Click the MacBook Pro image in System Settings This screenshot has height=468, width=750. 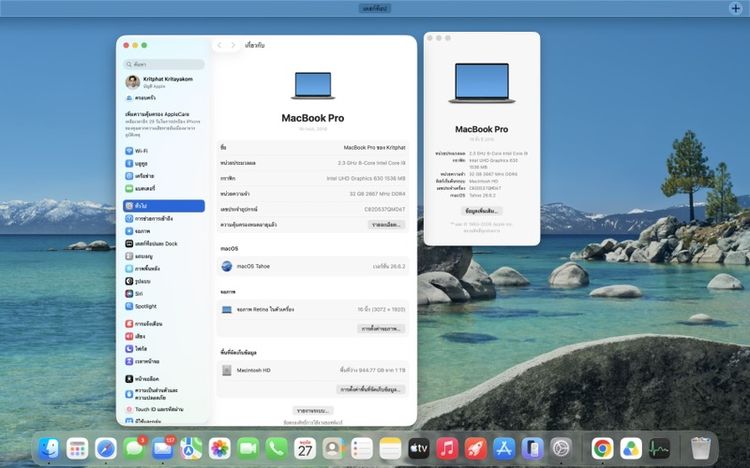tap(313, 86)
